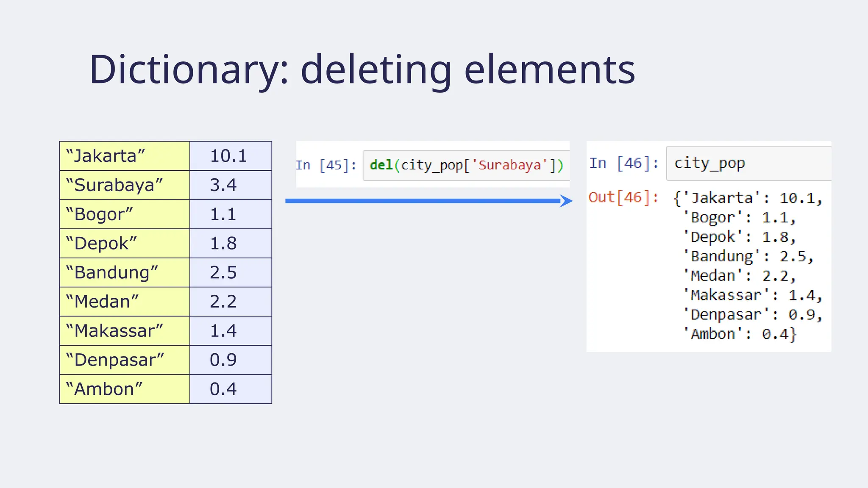Select the "Surabaya" table cell

point(125,185)
